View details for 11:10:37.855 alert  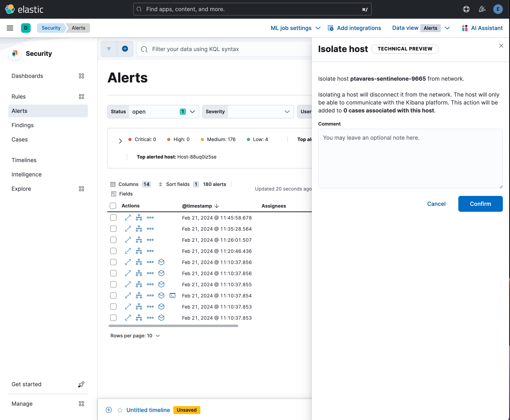pos(128,284)
